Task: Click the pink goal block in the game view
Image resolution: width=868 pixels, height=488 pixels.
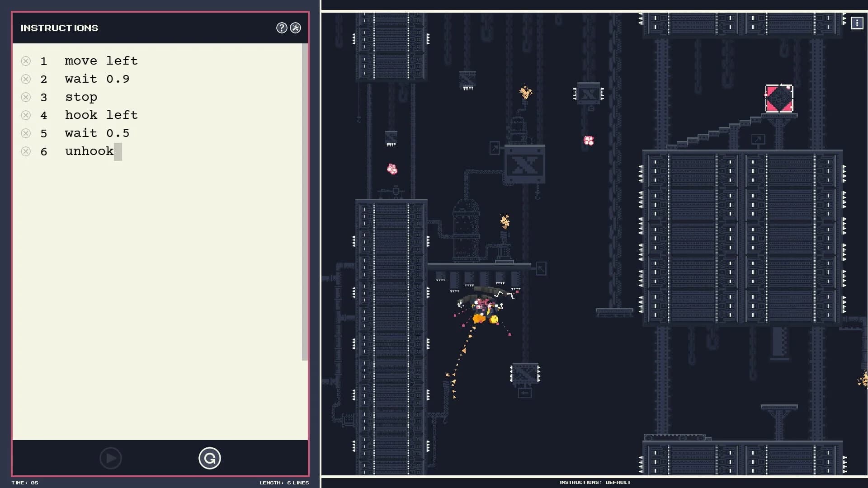Action: pos(779,99)
